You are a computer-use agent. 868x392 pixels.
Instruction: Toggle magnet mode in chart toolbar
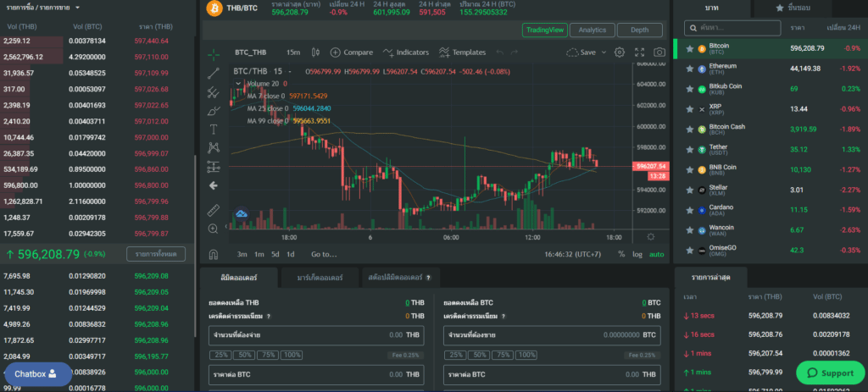coord(213,254)
